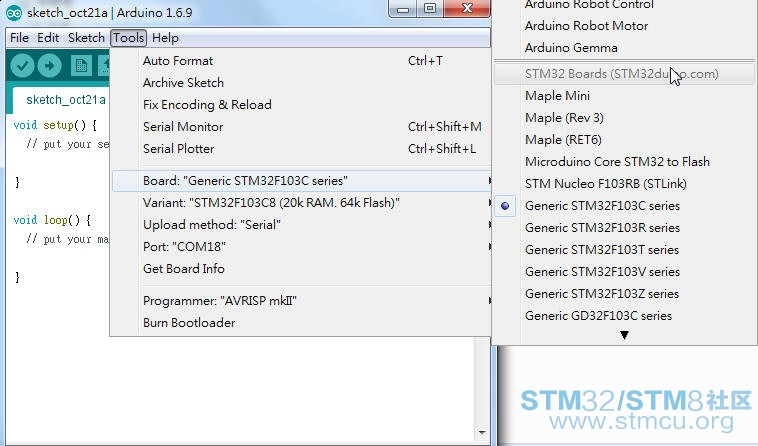Choose Fix Encoding & Reload

pos(302,105)
